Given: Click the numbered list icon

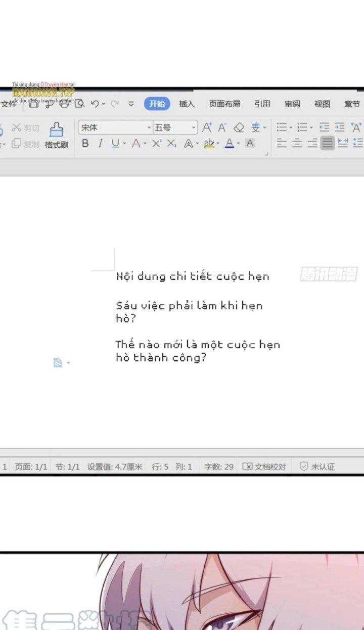Looking at the screenshot, I should [x=302, y=128].
